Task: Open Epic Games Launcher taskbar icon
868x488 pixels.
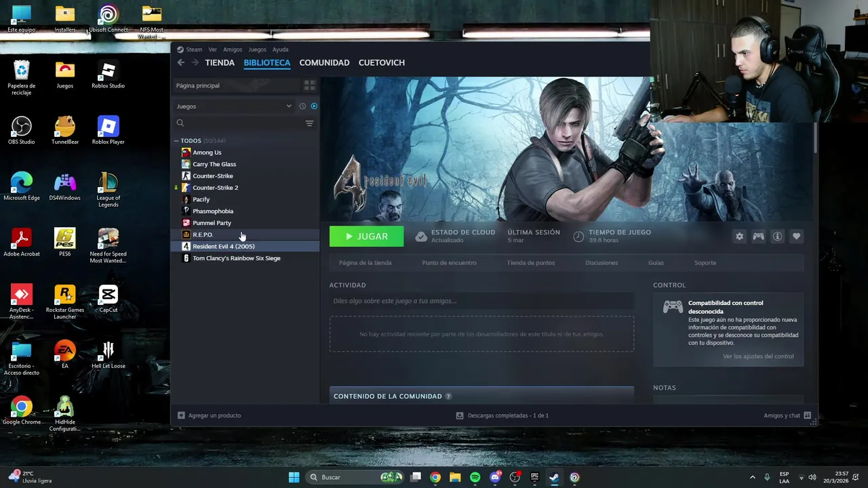Action: click(x=534, y=477)
